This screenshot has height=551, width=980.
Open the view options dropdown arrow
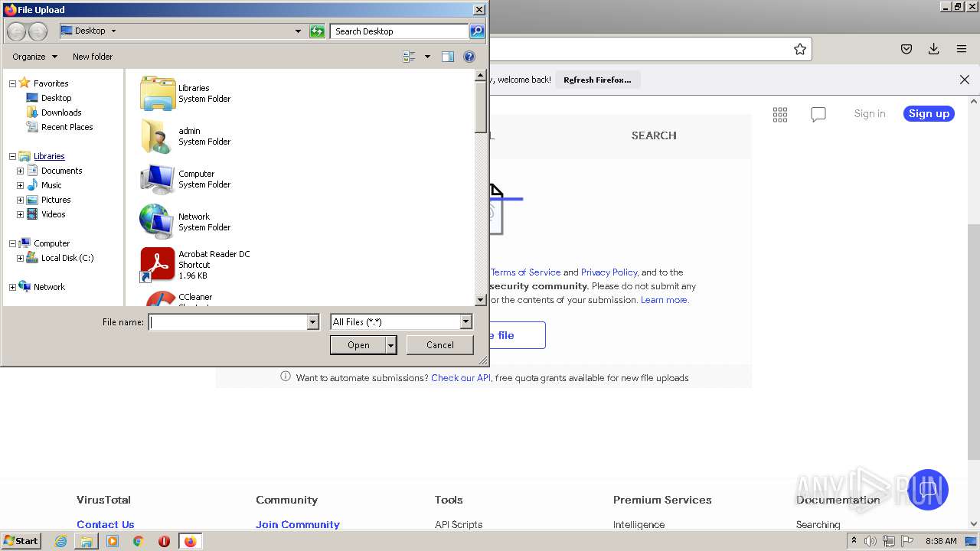[x=427, y=57]
